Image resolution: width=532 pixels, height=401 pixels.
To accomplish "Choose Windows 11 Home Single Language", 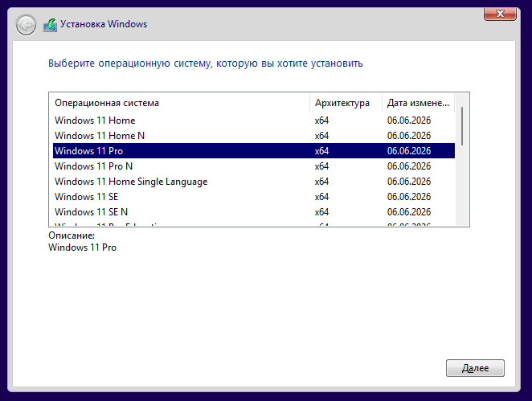I will pyautogui.click(x=254, y=182).
